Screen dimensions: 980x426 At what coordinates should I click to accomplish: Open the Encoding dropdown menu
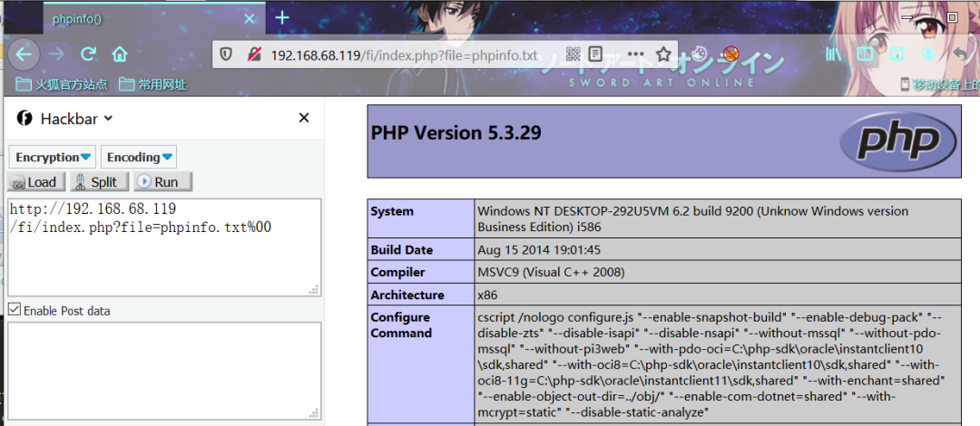[138, 158]
